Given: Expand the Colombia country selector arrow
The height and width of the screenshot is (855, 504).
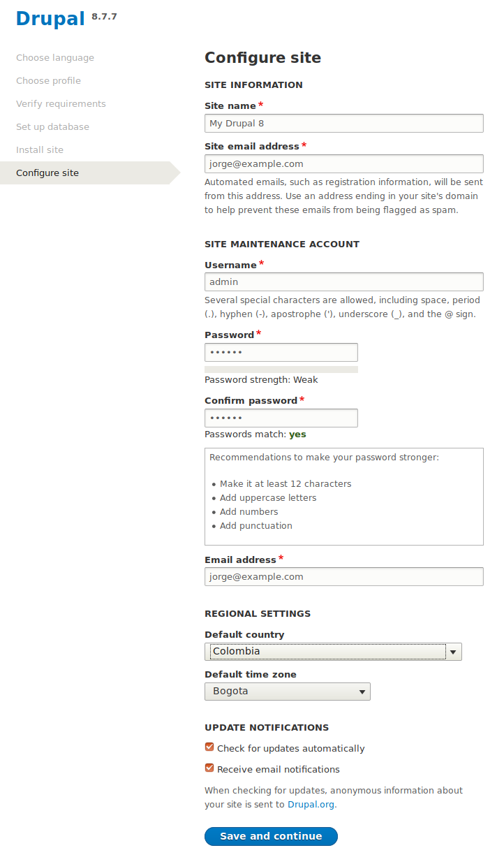Looking at the screenshot, I should [454, 651].
